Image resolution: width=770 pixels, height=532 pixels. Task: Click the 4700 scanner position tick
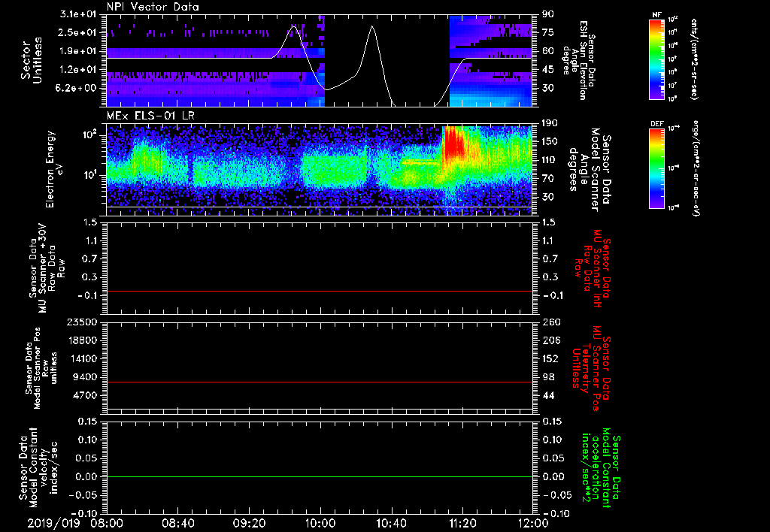(84, 395)
